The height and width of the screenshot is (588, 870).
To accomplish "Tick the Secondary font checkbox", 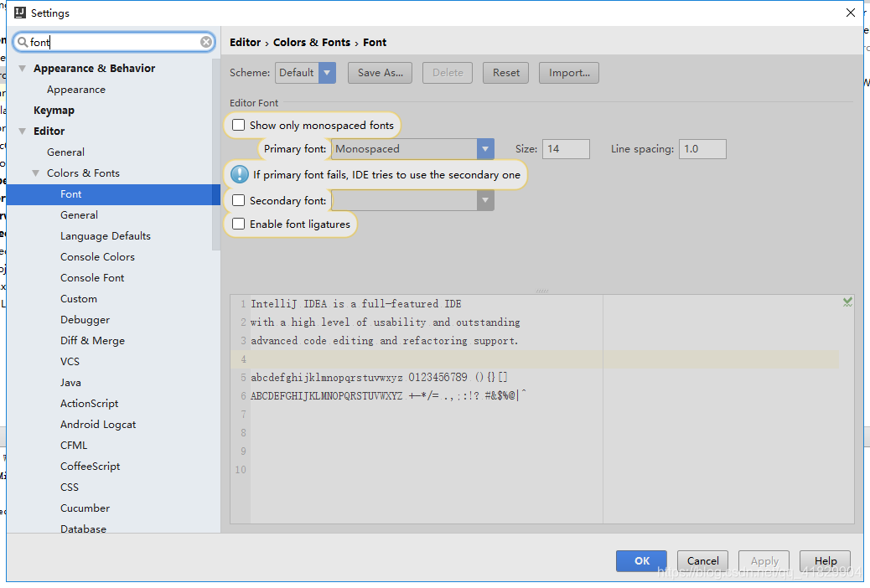I will (x=238, y=200).
